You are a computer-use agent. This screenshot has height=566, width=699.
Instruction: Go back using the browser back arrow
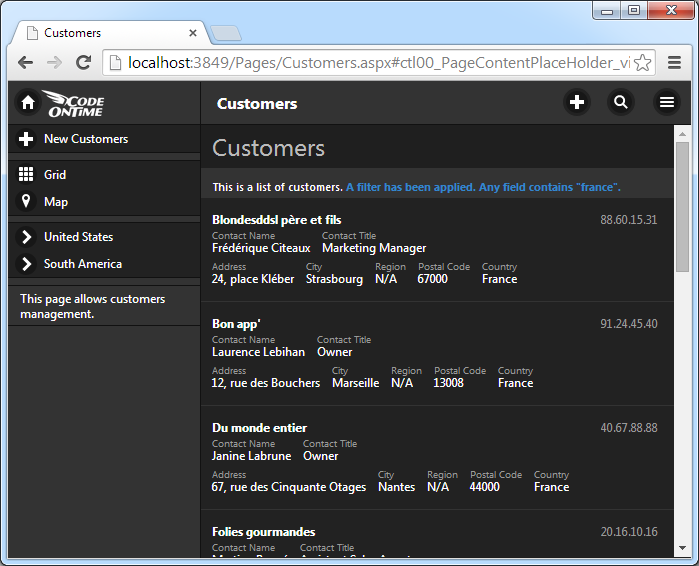tap(26, 63)
